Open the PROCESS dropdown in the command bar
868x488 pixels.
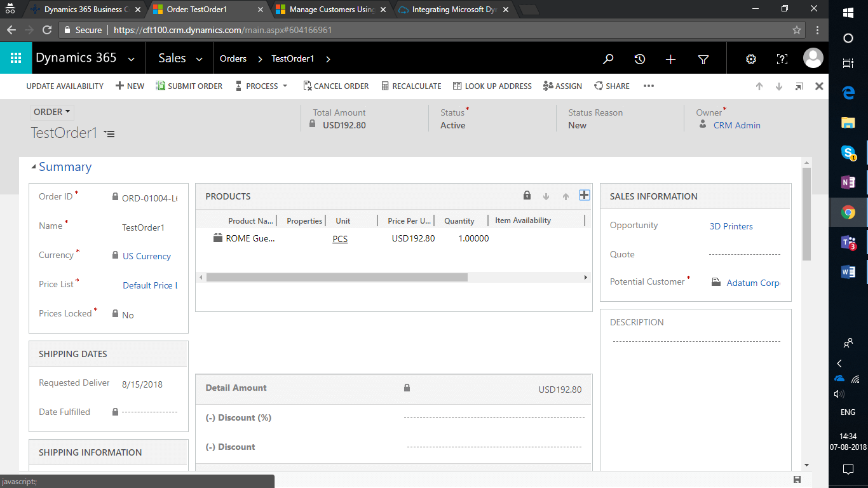pos(262,86)
